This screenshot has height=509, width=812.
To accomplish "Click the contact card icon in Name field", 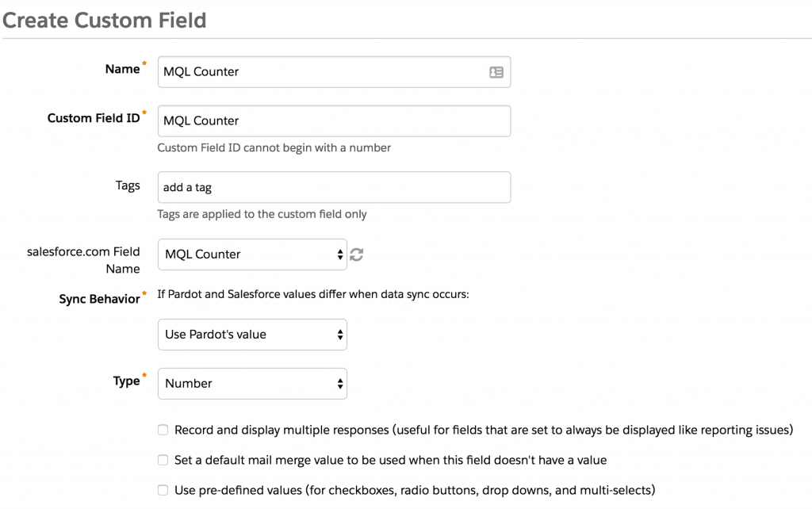I will pos(496,72).
